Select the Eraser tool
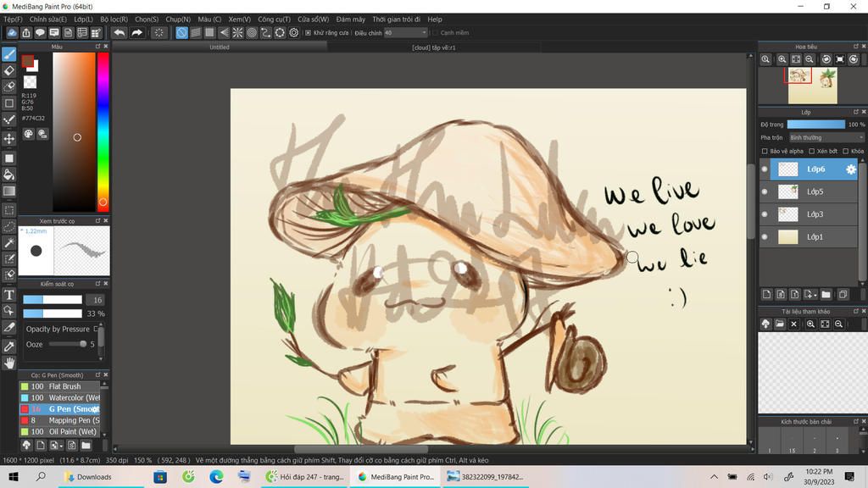Screen dimensions: 868x488 point(9,70)
